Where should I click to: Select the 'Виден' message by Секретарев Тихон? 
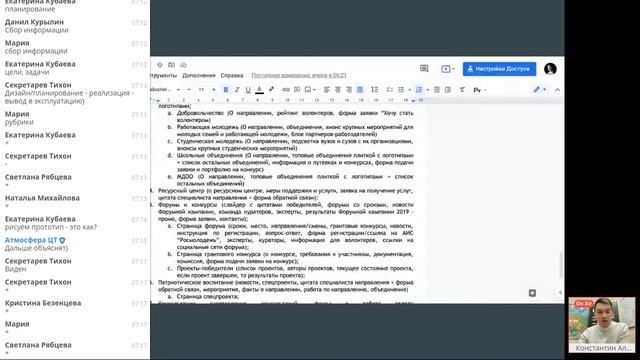[x=16, y=269]
